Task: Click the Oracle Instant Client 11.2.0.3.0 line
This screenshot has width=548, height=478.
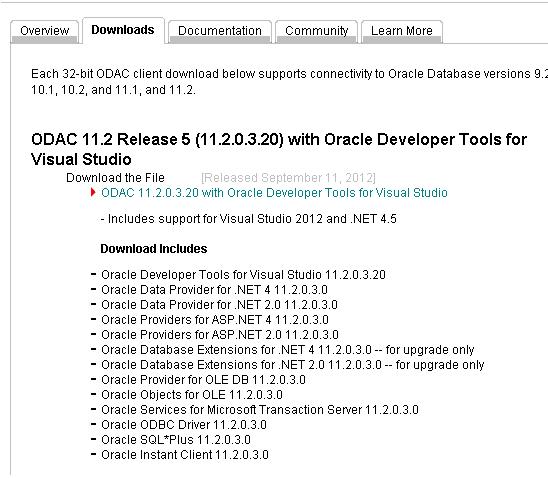Action: (185, 455)
